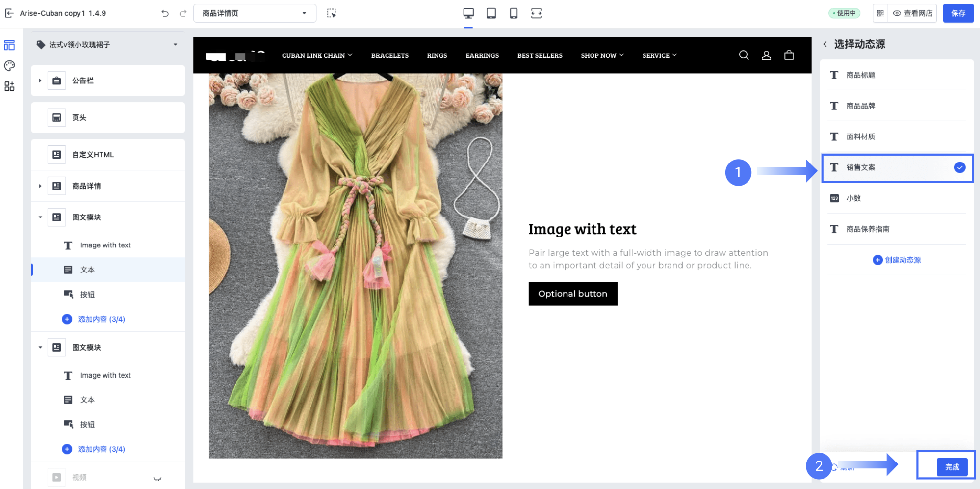Click the redo arrow icon
The image size is (980, 489).
[183, 13]
